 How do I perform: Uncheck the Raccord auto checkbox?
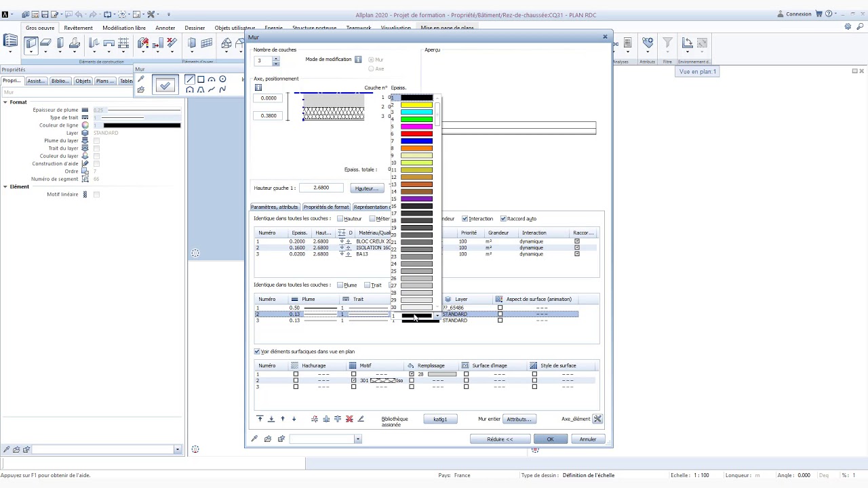tap(503, 219)
